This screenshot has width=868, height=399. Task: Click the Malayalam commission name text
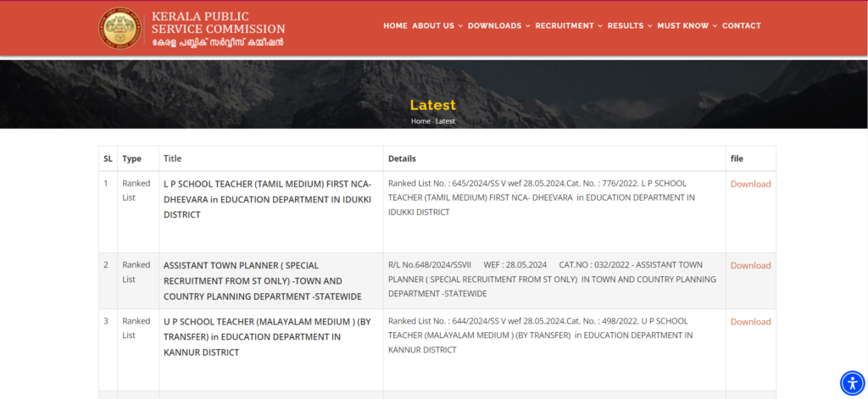218,42
